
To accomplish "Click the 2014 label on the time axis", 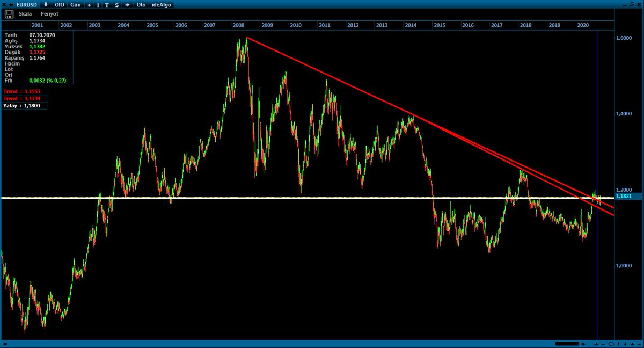I will click(411, 25).
